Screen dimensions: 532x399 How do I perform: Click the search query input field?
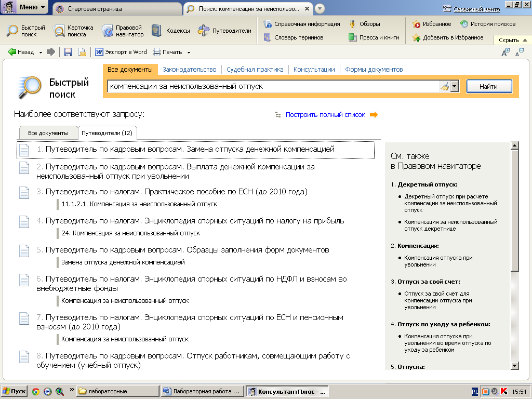273,86
